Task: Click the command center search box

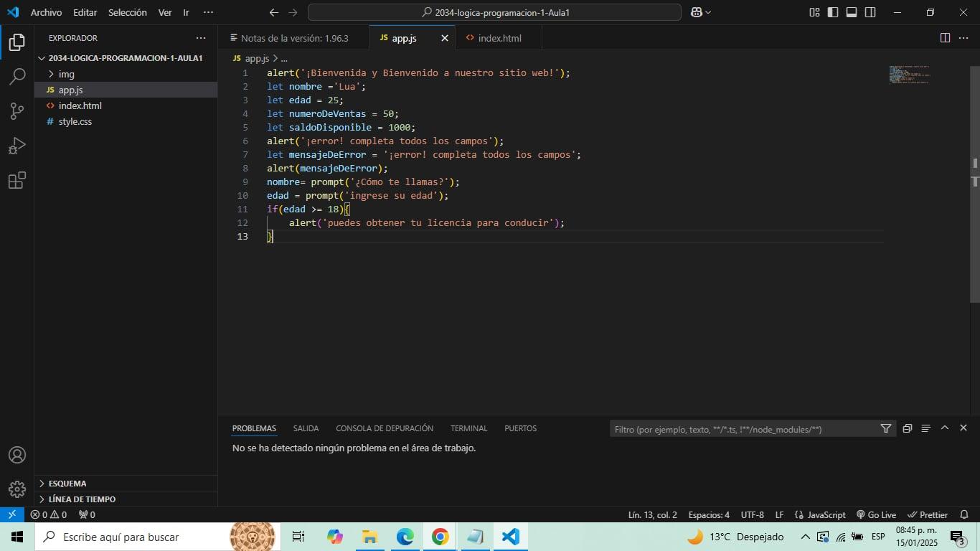Action: coord(494,12)
